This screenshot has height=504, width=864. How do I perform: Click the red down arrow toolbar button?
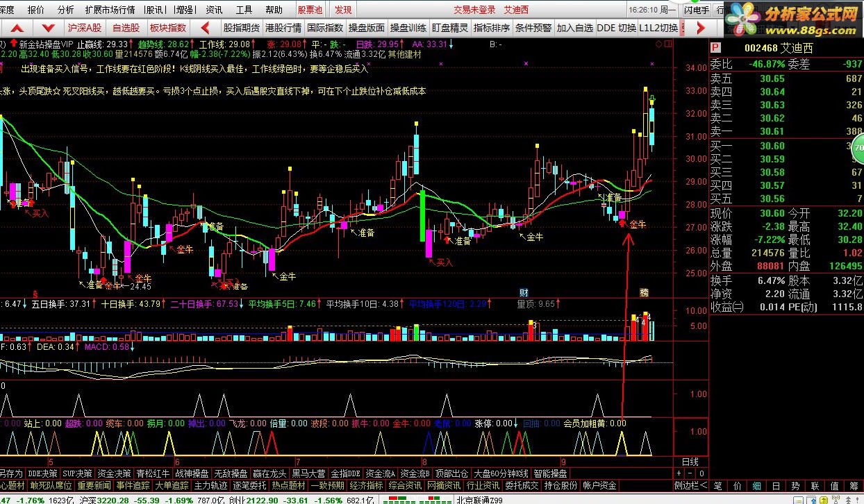pos(48,28)
